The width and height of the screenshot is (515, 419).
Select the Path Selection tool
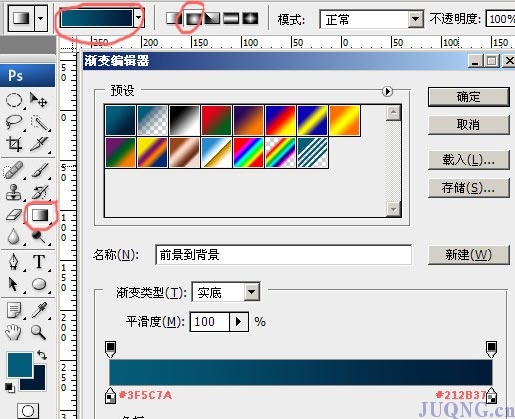coord(13,284)
